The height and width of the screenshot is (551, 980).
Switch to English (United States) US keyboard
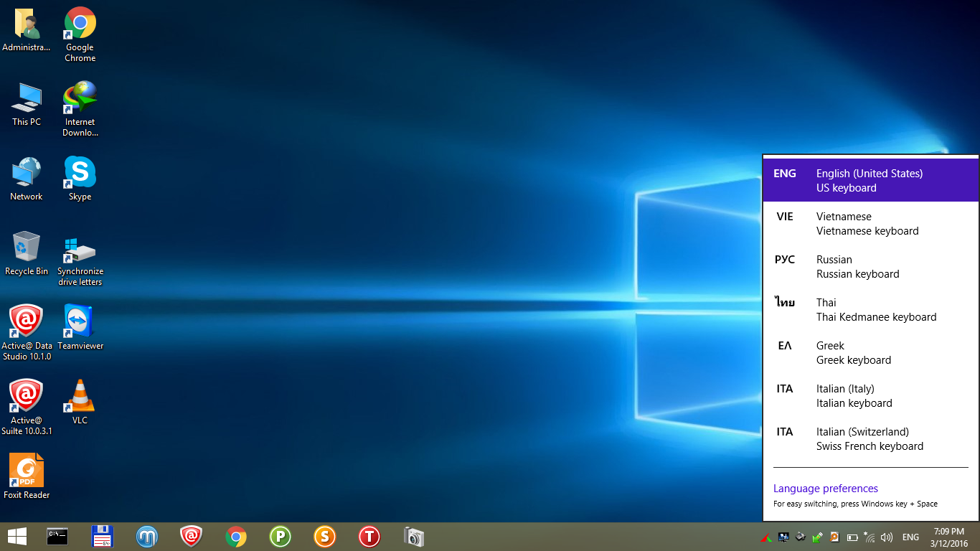coord(871,180)
